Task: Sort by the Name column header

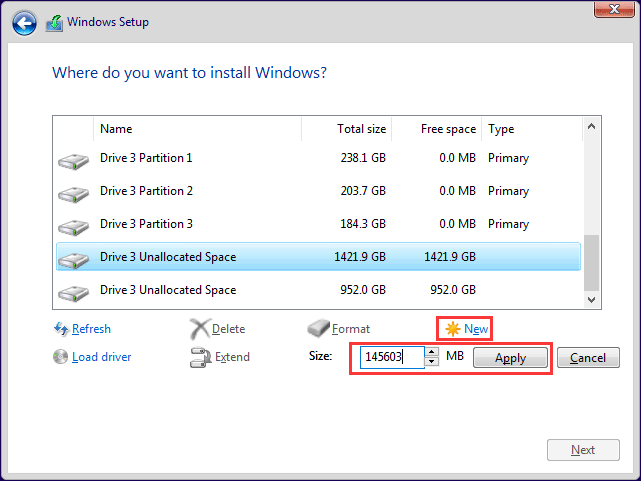Action: (197, 129)
